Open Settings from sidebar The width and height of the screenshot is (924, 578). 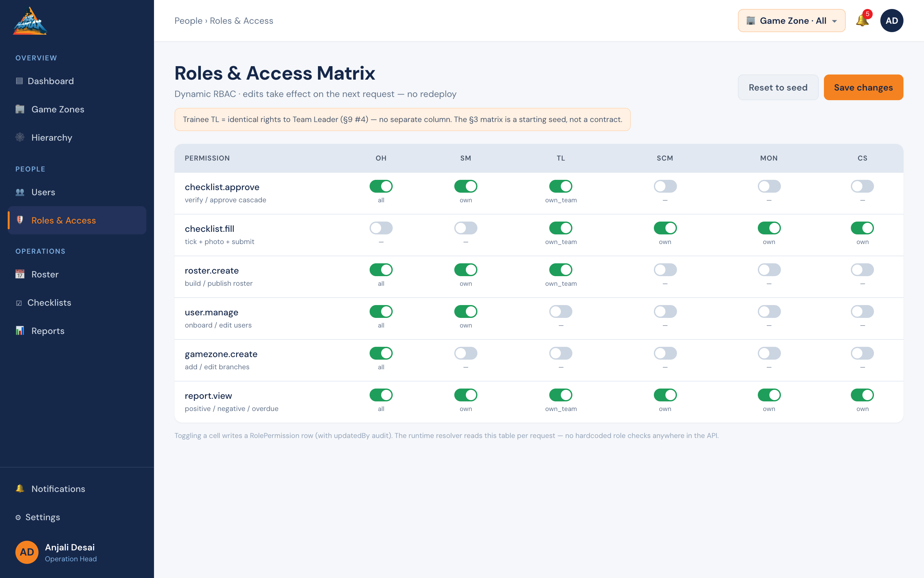(x=77, y=517)
